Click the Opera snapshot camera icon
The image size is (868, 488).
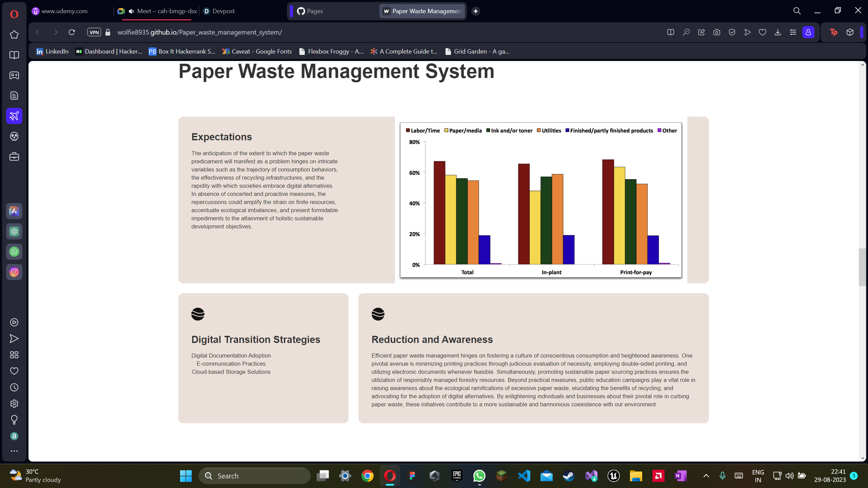(x=716, y=32)
